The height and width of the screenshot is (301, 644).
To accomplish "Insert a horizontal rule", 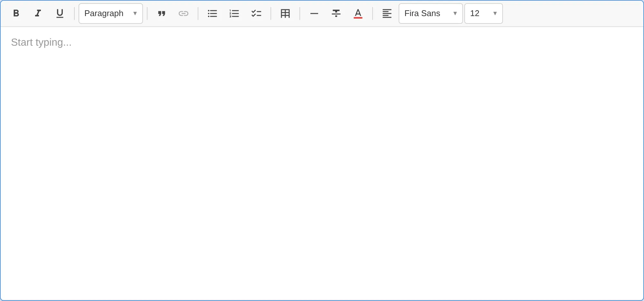I will [x=314, y=14].
